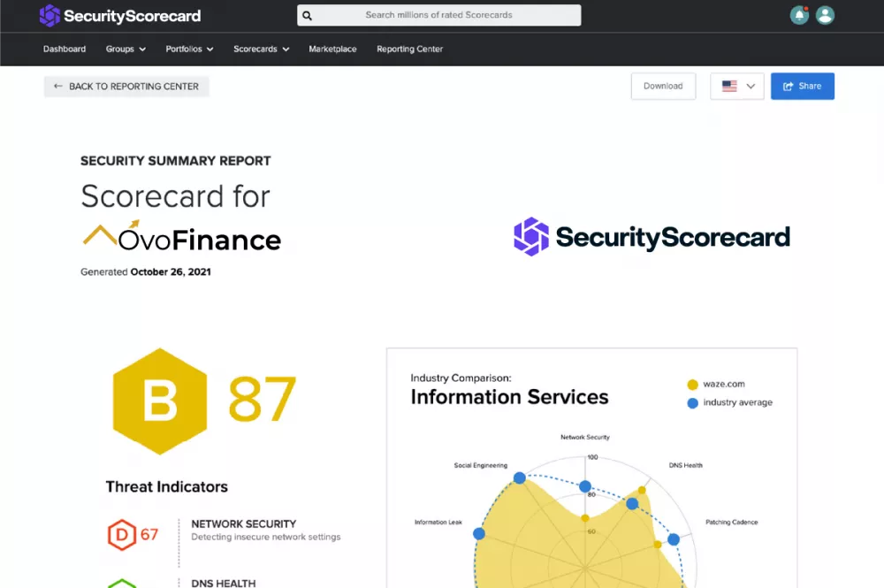
Task: Click the DNS Health radar axis label
Action: click(686, 465)
